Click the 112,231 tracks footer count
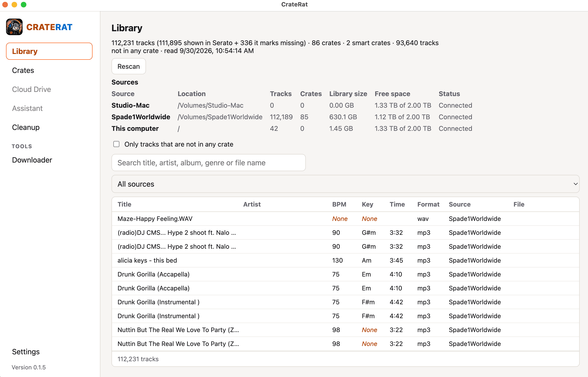This screenshot has height=377, width=588. (138, 359)
